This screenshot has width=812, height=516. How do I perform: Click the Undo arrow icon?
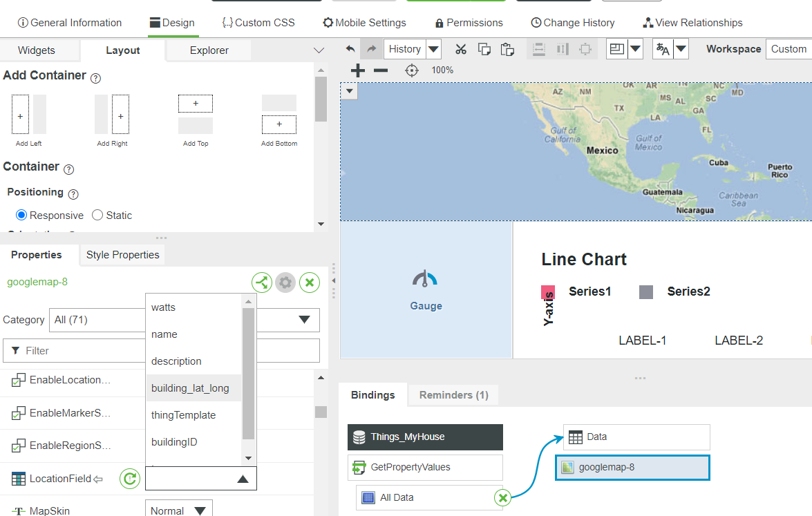coord(350,48)
